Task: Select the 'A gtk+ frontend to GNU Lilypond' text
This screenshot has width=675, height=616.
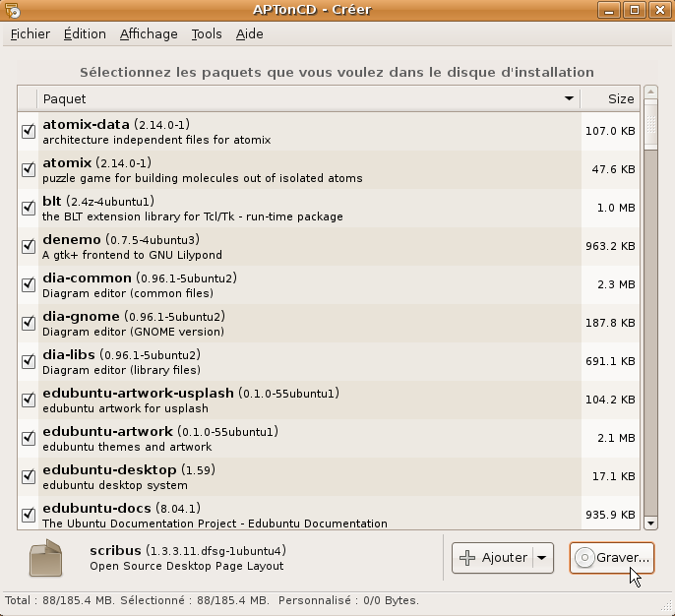Action: (132, 255)
